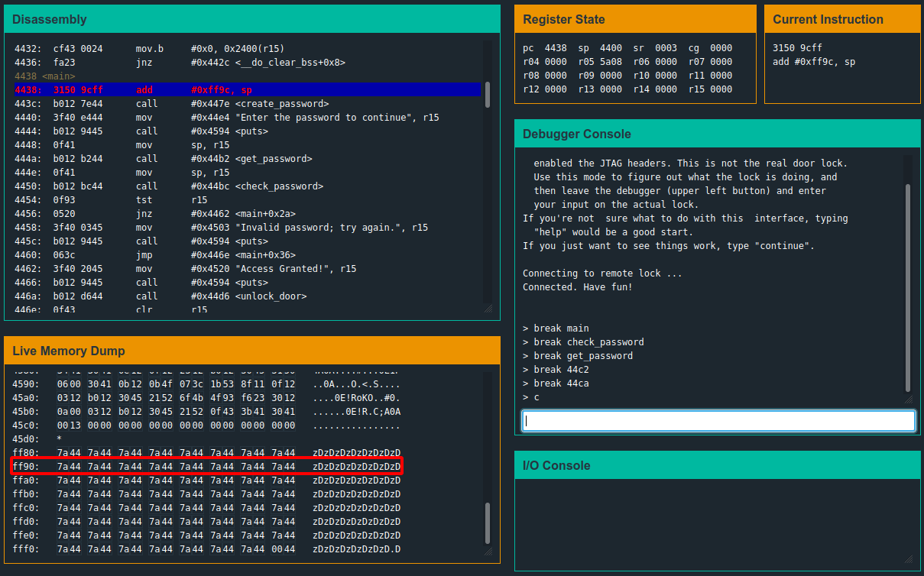This screenshot has height=576, width=924.
Task: Grab the Disassembly panel resize handle
Action: 488,308
